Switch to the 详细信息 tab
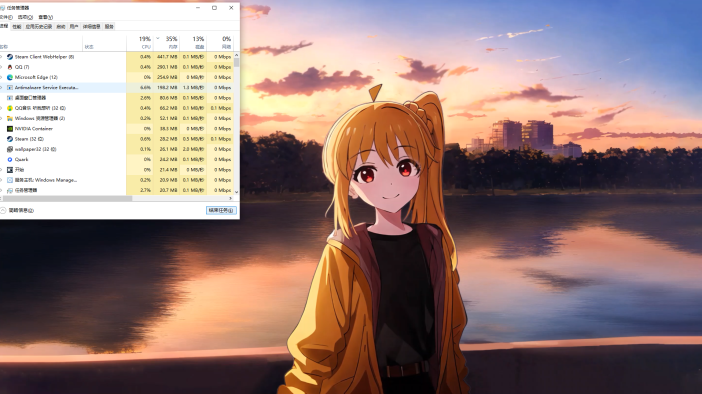The height and width of the screenshot is (394, 702). (92, 27)
